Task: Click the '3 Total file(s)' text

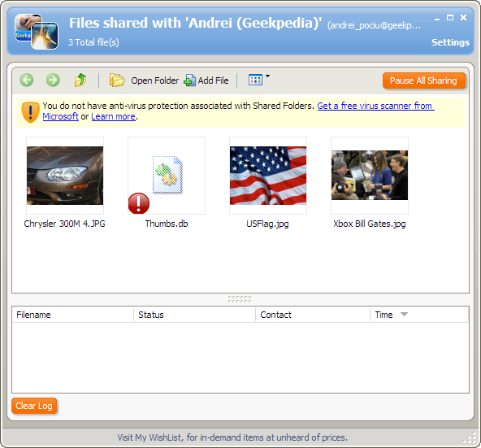Action: (x=93, y=42)
